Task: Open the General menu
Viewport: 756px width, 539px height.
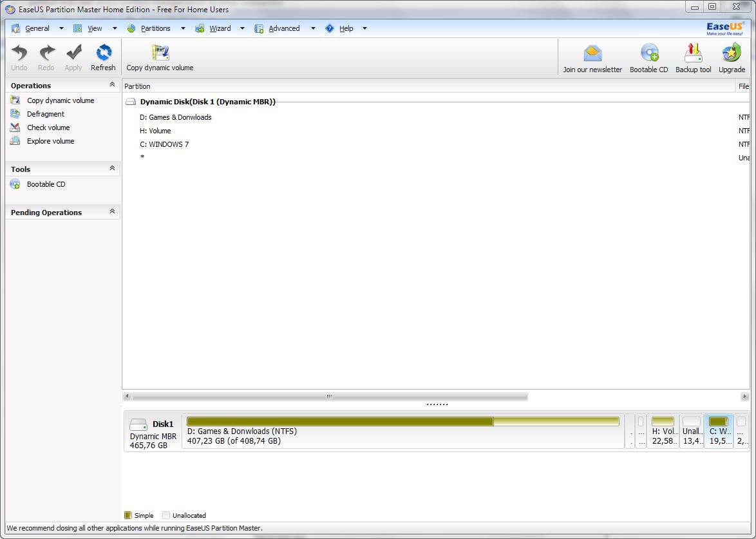Action: coord(37,28)
